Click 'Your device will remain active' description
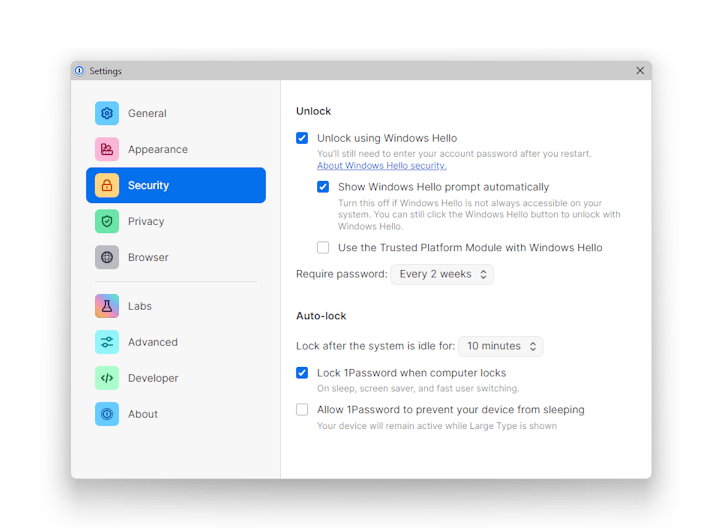The height and width of the screenshot is (530, 720). pos(437,426)
